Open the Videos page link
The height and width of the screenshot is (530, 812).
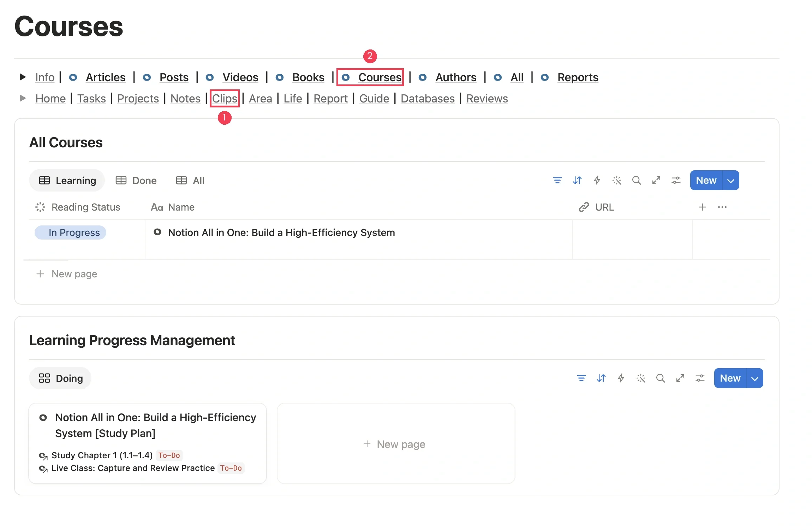point(240,77)
